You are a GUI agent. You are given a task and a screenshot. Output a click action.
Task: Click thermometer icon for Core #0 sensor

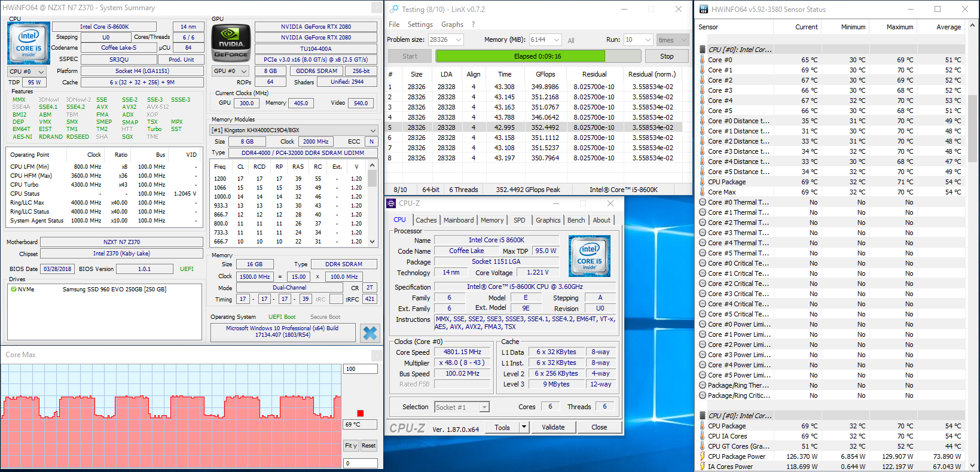click(703, 60)
